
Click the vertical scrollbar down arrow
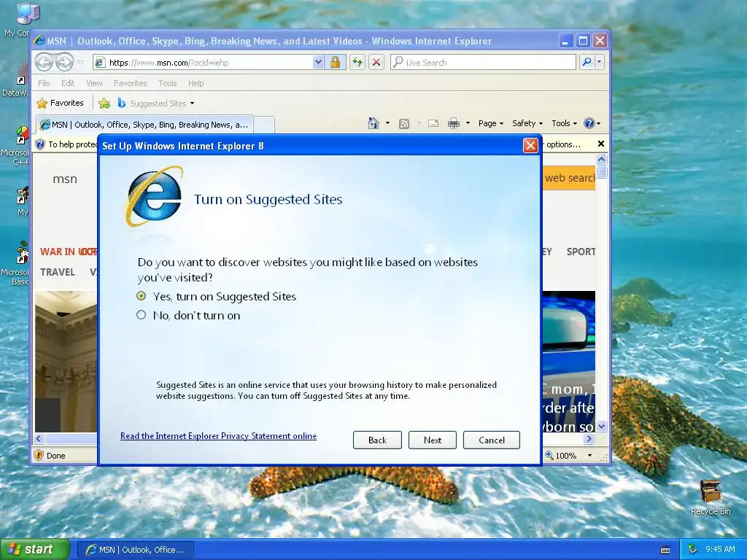[601, 426]
